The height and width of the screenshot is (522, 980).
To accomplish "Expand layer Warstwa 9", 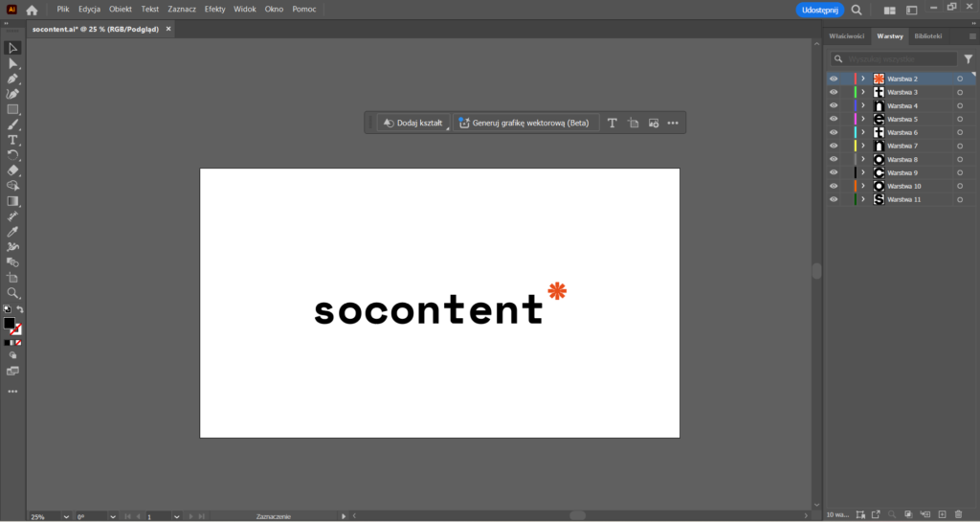I will [x=863, y=172].
